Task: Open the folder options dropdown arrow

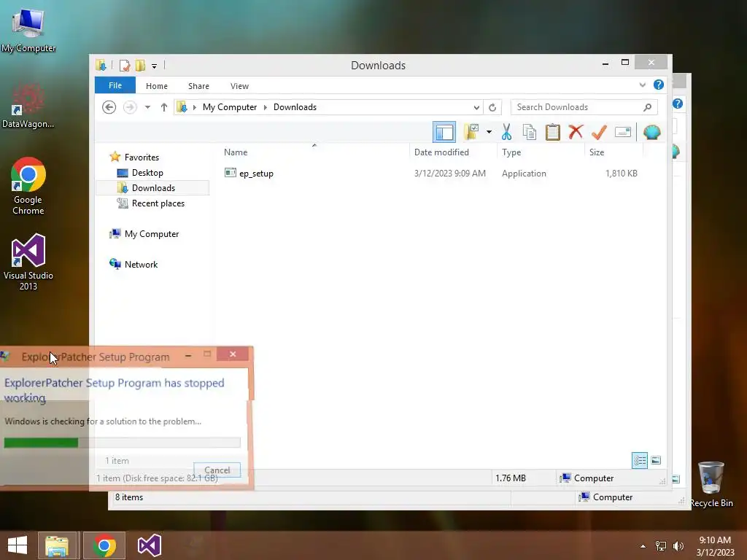Action: [489, 132]
